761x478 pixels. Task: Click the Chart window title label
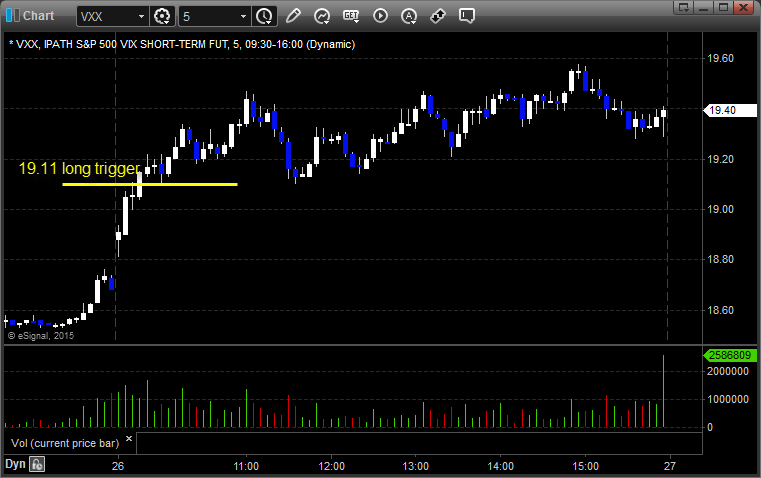[x=38, y=16]
